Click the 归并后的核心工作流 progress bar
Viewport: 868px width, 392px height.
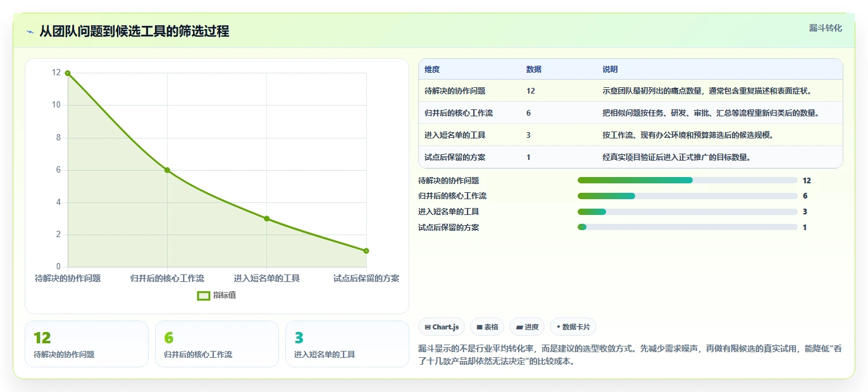pos(687,196)
